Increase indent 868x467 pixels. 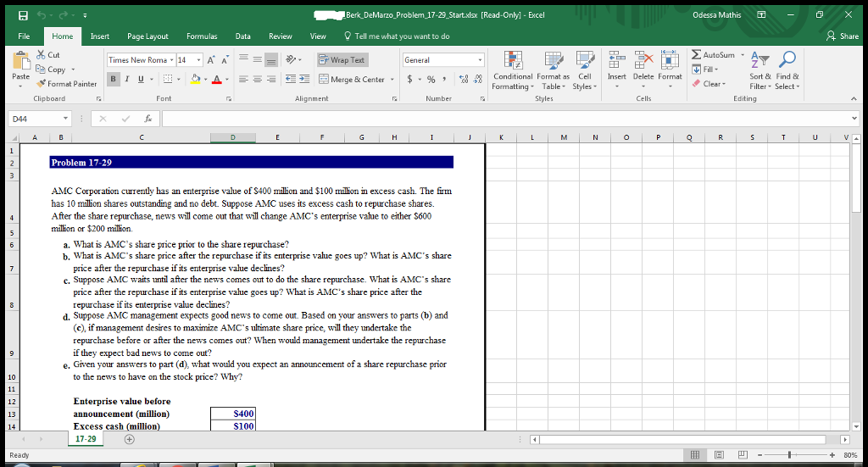(304, 79)
